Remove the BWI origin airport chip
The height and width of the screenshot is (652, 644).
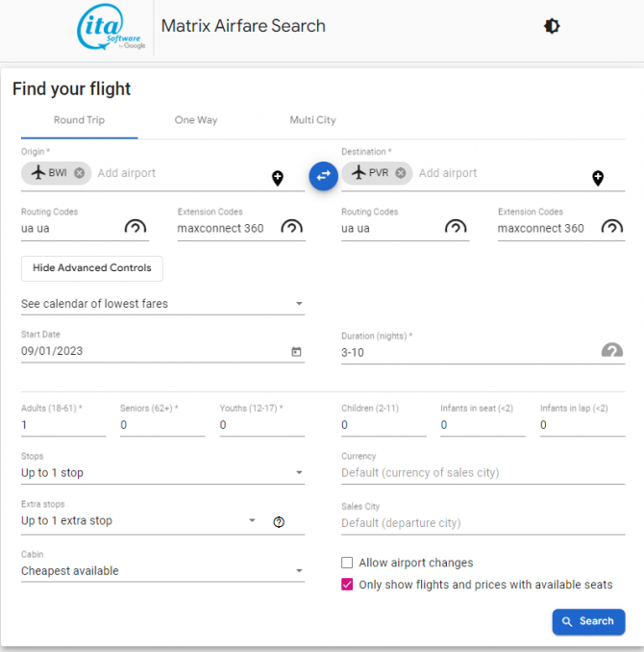[x=79, y=173]
